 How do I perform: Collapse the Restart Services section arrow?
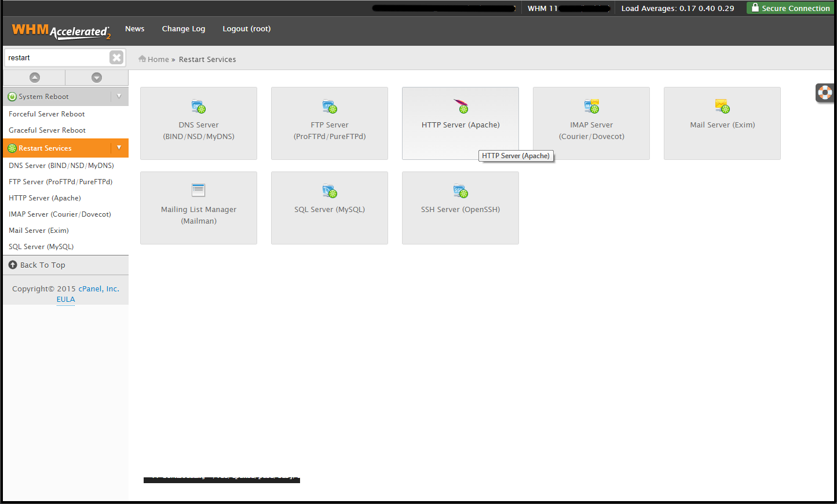click(x=119, y=148)
